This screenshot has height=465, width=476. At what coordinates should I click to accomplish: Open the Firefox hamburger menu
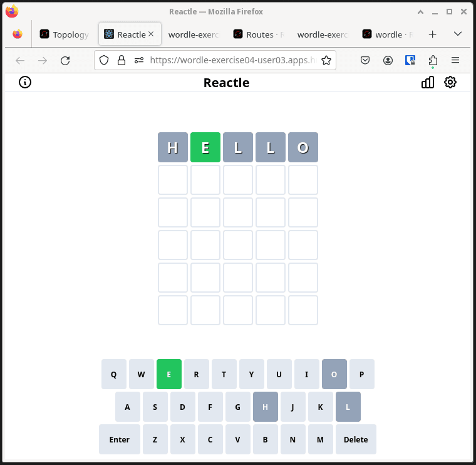(x=455, y=60)
